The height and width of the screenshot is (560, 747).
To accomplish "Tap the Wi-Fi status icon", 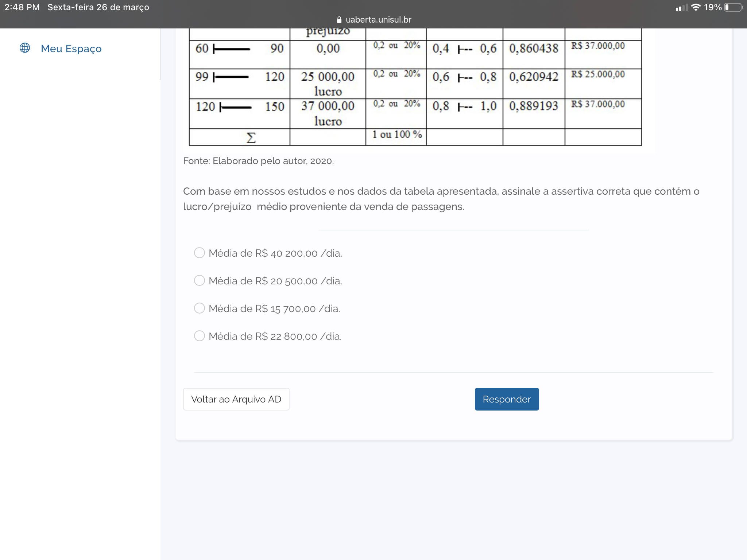I will [696, 7].
